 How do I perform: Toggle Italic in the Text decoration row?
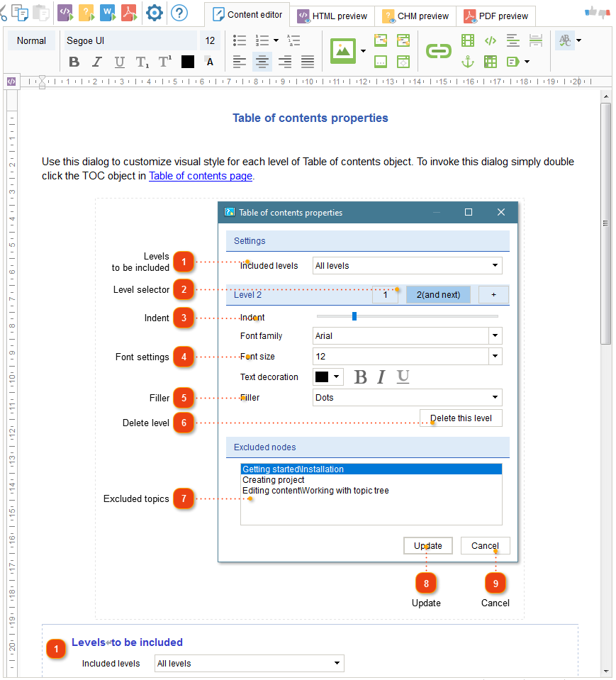(381, 377)
